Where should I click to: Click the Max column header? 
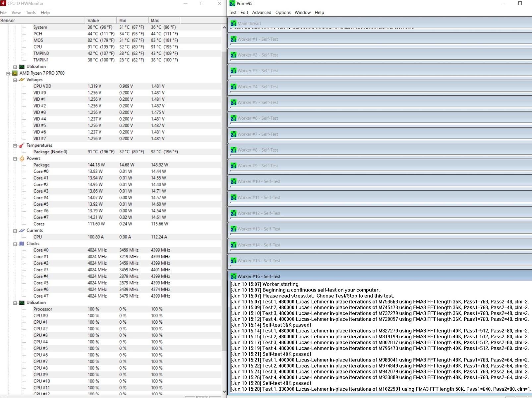coord(164,21)
